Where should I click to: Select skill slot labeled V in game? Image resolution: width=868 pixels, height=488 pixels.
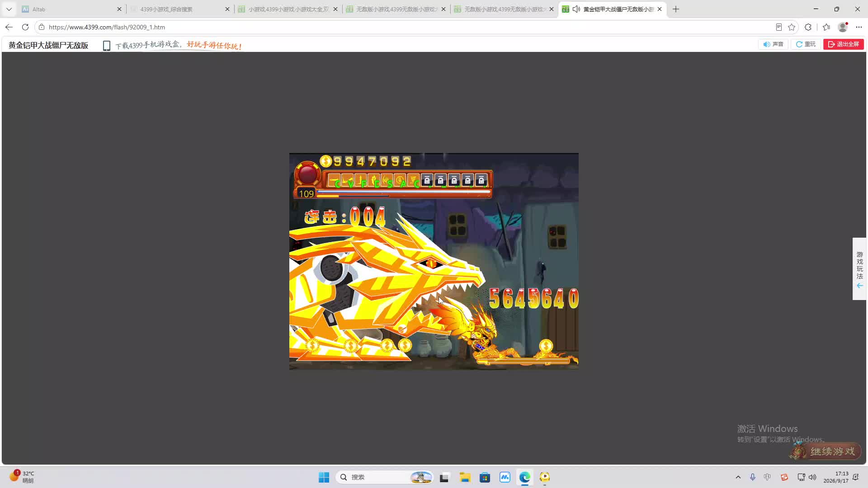[348, 181]
